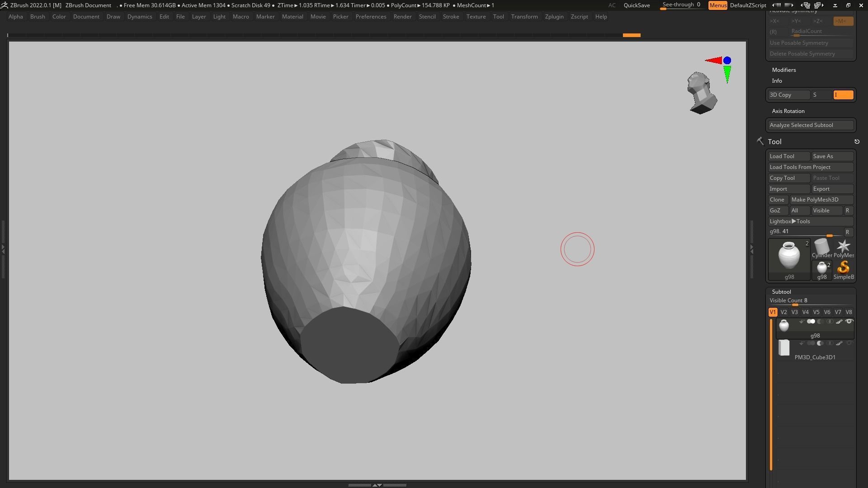Adjust the See-through slider

coord(681,5)
